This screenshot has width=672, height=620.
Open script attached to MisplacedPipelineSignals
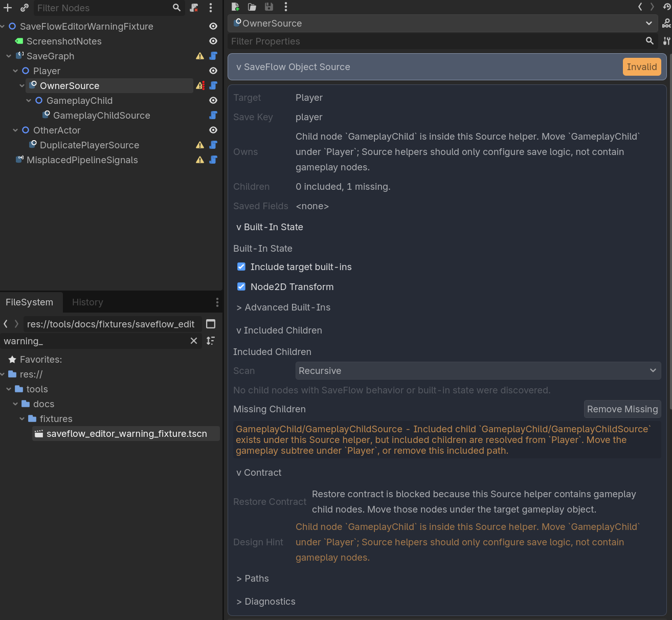(213, 160)
